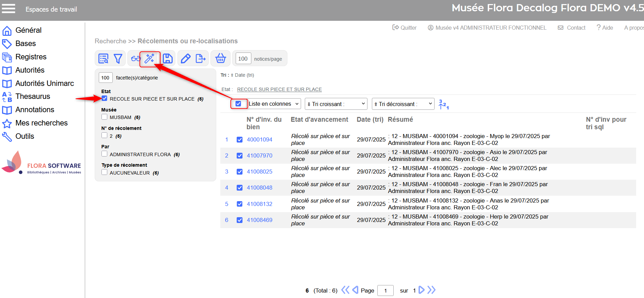Click the export icon in toolbar
644x298 pixels.
201,59
